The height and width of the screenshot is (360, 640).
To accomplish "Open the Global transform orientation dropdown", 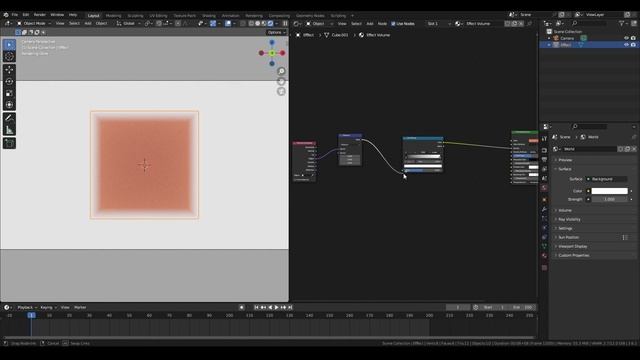I will point(129,23).
